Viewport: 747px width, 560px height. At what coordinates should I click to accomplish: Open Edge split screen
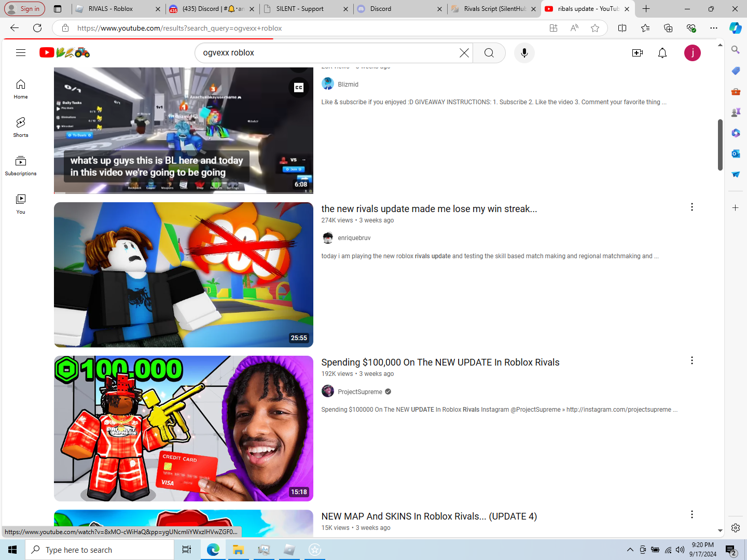point(622,28)
